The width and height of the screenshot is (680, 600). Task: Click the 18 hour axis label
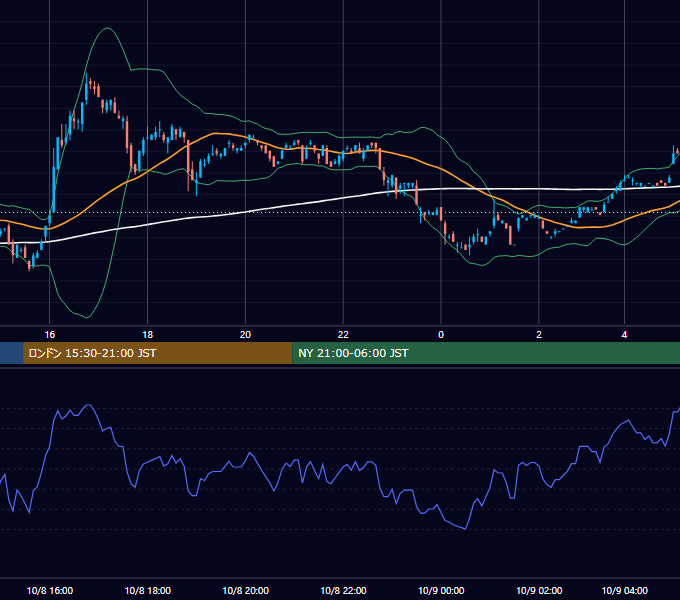(148, 335)
